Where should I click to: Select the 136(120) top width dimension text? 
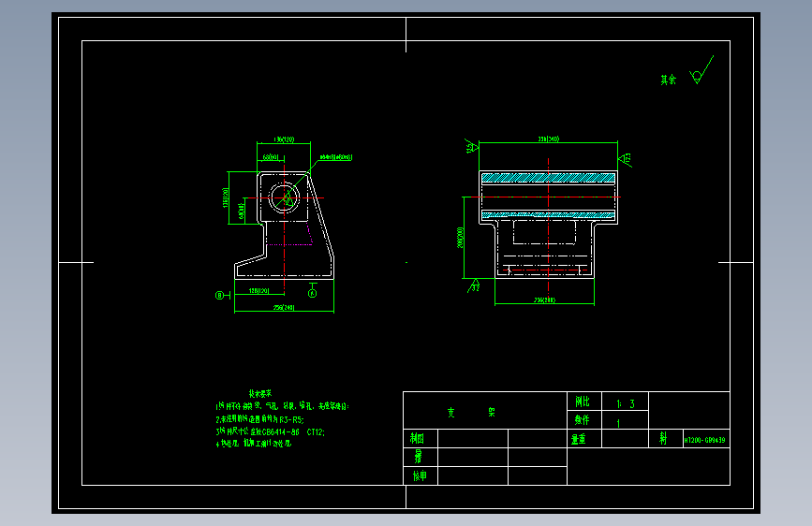tap(284, 139)
